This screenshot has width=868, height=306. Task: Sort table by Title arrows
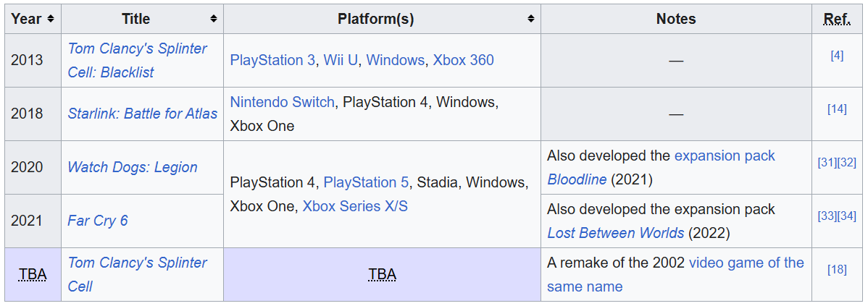pyautogui.click(x=213, y=19)
